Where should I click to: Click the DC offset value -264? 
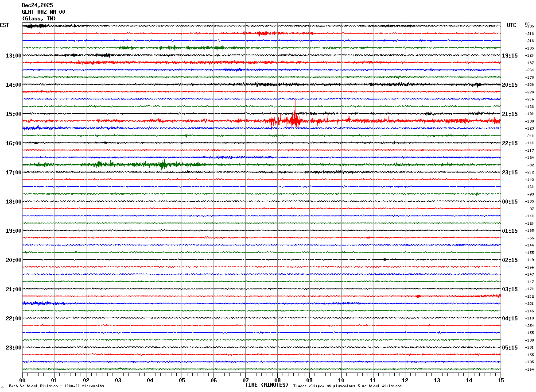pos(529,70)
